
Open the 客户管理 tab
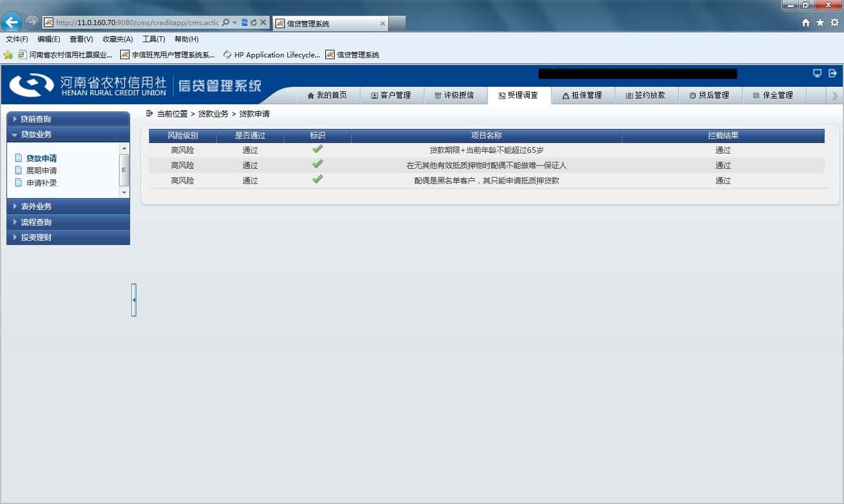click(x=391, y=95)
